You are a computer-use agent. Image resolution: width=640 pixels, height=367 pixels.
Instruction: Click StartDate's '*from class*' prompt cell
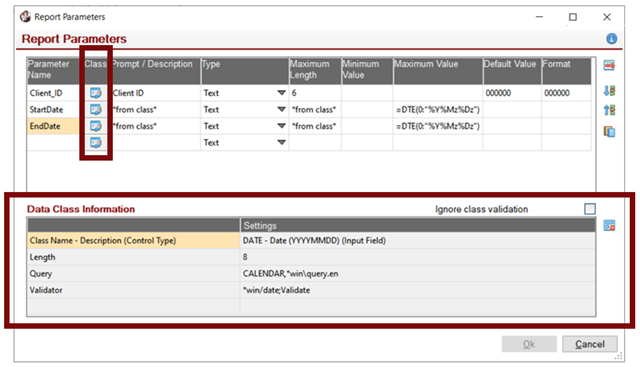click(156, 109)
